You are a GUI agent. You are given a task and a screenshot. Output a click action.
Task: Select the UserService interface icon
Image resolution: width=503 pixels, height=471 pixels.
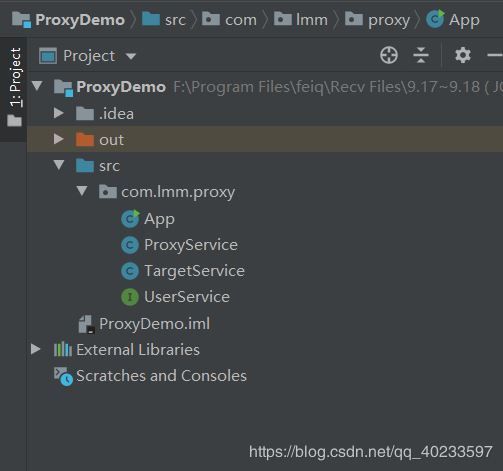point(130,297)
